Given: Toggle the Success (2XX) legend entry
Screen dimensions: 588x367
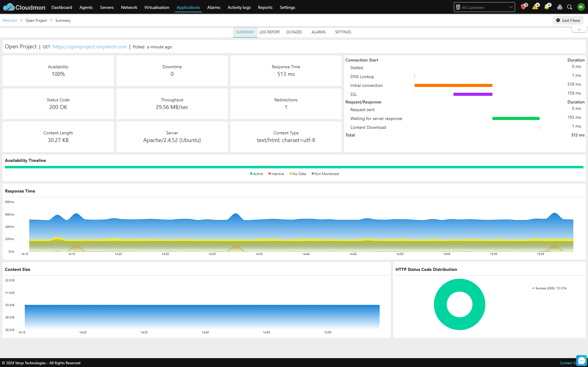Looking at the screenshot, I should point(549,288).
